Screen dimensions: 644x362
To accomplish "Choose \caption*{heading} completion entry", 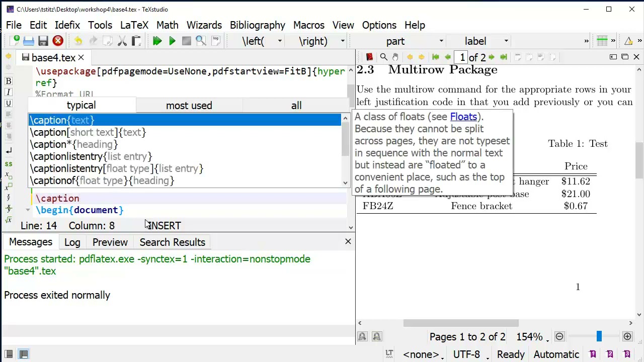I will 185,144.
